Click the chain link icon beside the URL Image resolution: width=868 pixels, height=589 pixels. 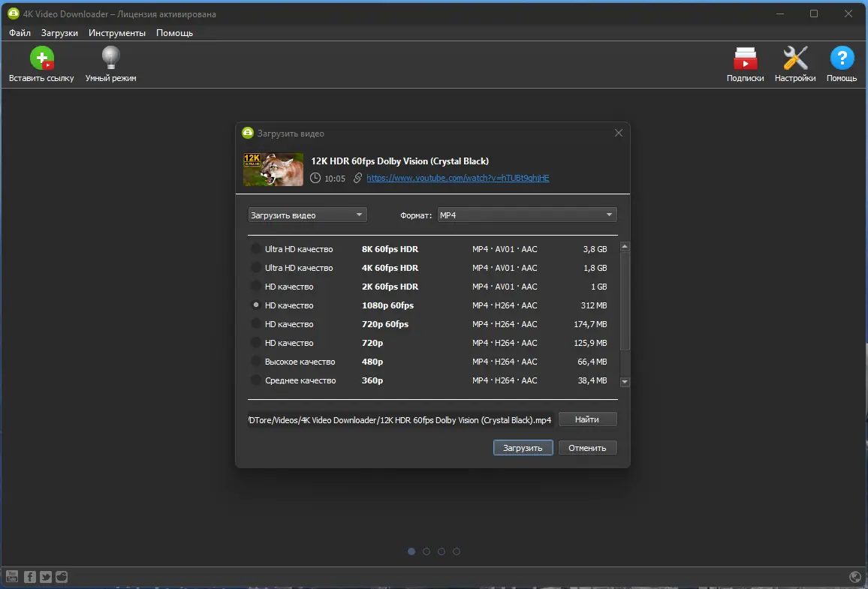[x=357, y=178]
